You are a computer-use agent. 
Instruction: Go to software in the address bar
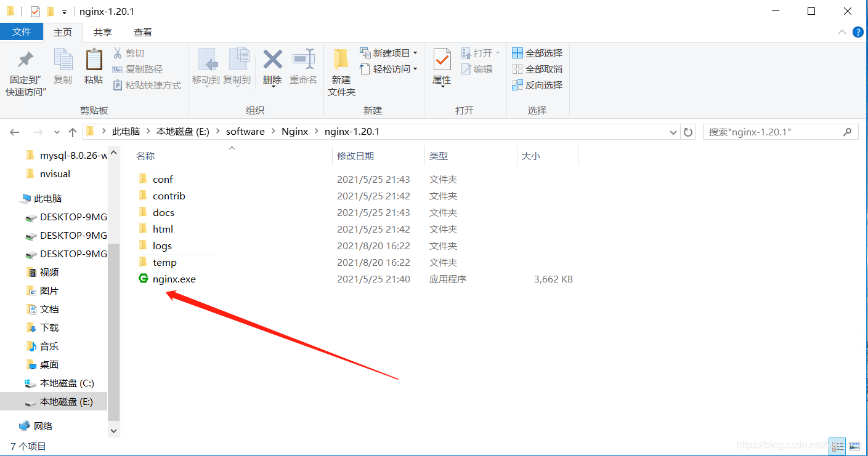[x=245, y=132]
